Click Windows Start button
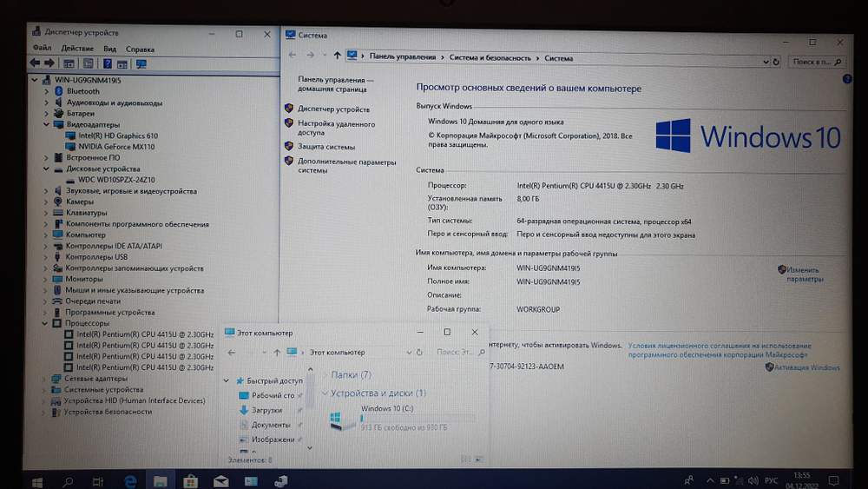This screenshot has width=868, height=489. point(37,481)
